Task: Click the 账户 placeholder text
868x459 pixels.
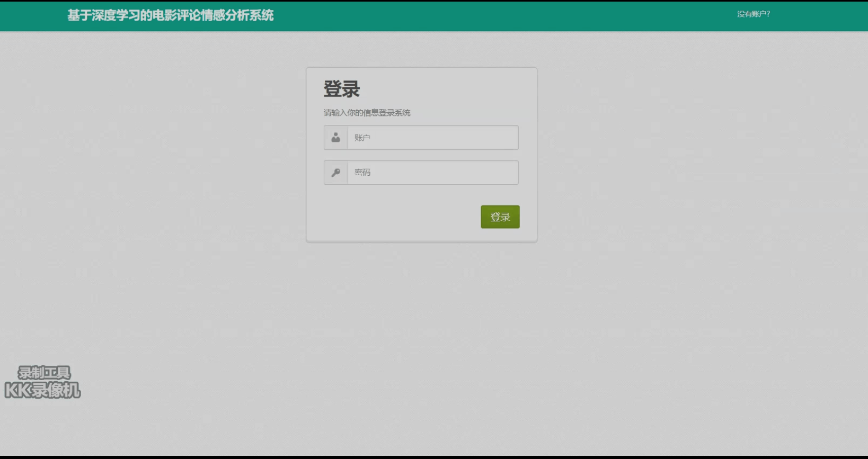Action: pos(362,138)
